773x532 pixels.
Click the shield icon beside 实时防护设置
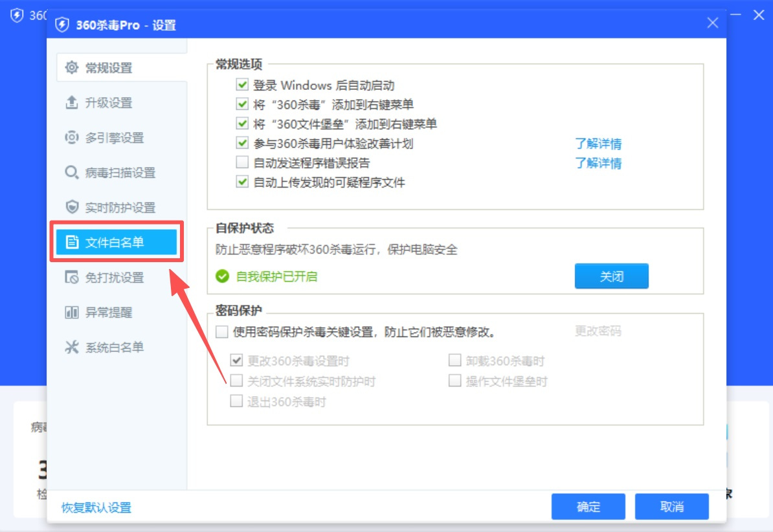coord(72,208)
